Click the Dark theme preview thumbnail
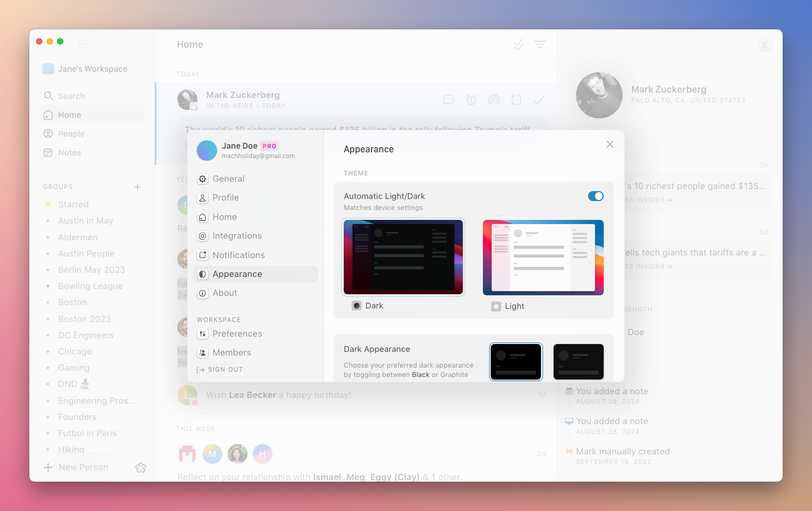812x511 pixels. pyautogui.click(x=403, y=257)
